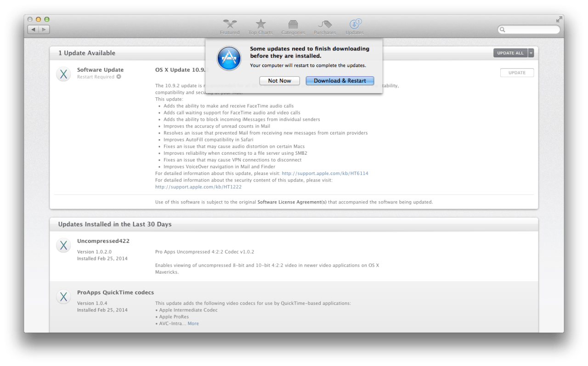Toggle the fullscreen arrows icon
The width and height of the screenshot is (588, 366).
(559, 19)
